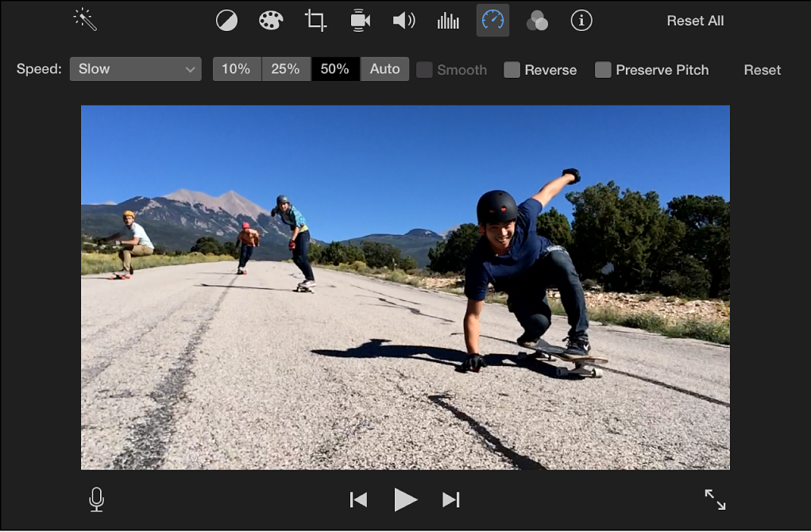This screenshot has height=532, width=811.
Task: Open the Speed dropdown menu
Action: (x=135, y=69)
